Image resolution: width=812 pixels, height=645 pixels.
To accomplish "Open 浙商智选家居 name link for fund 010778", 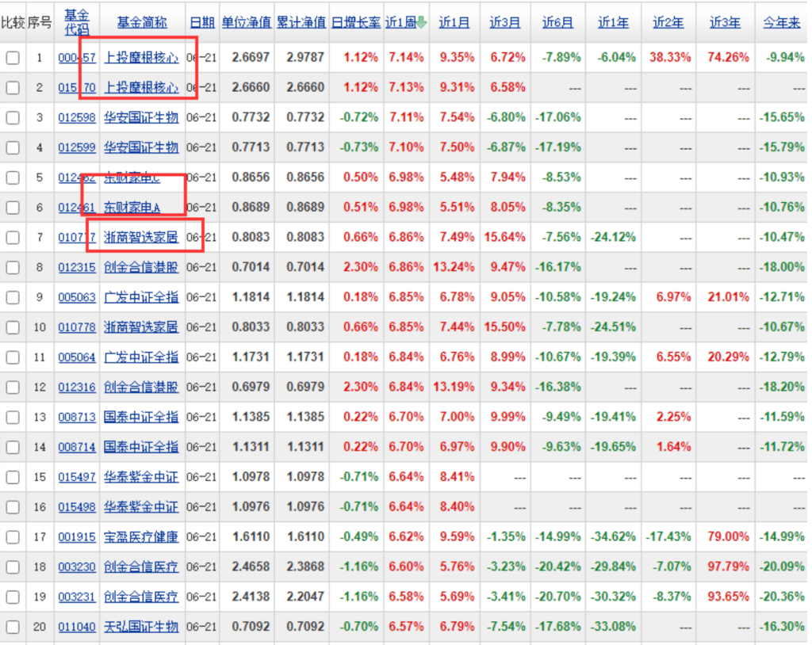I will click(x=141, y=328).
